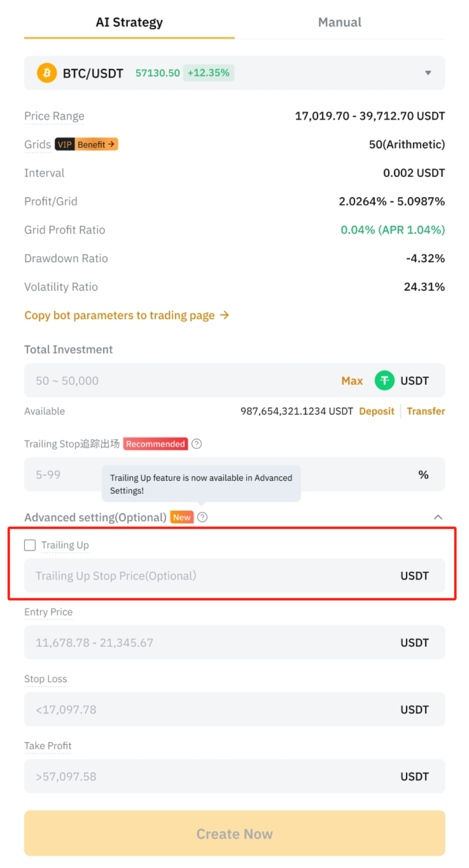Click the Total Investment input field
This screenshot has height=868, width=469.
pos(180,381)
